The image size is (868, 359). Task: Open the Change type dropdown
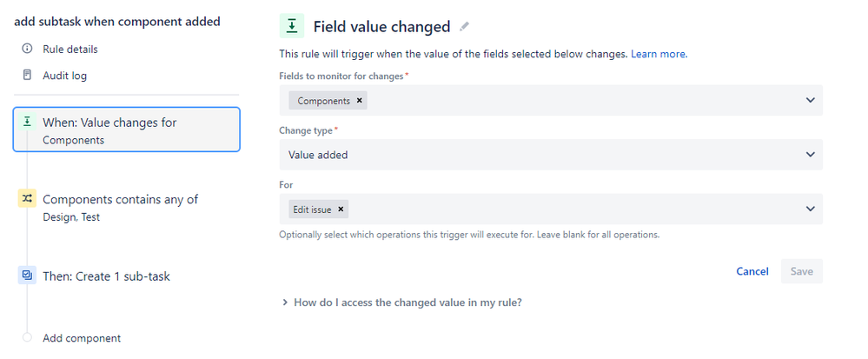(x=810, y=155)
